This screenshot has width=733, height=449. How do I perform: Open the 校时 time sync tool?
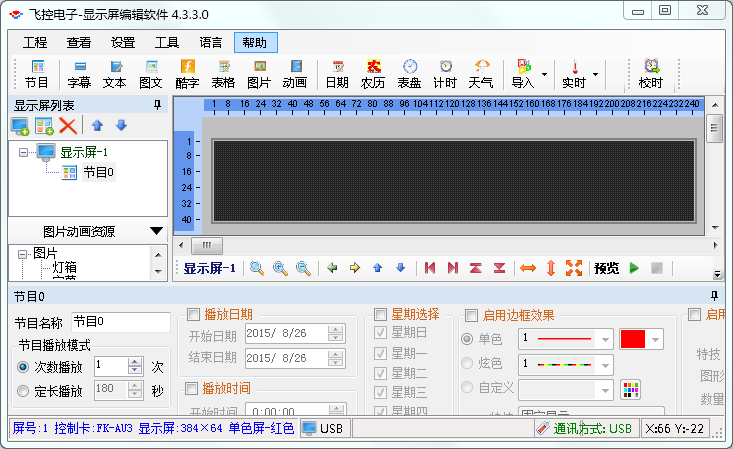pos(651,73)
